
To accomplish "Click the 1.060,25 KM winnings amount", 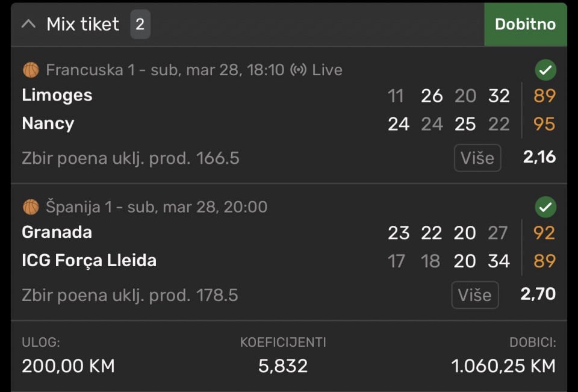I will [x=503, y=366].
